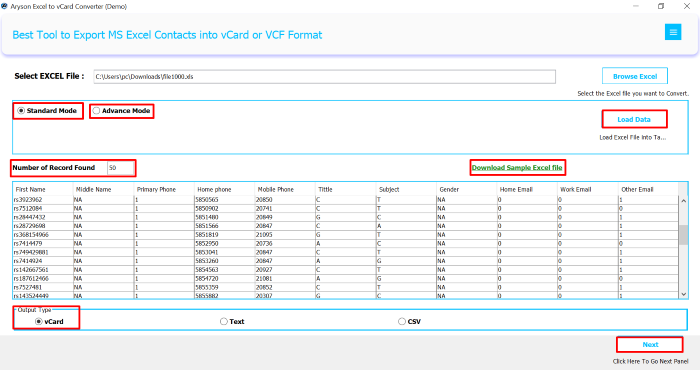Click the Primary Phone column header
The width and height of the screenshot is (700, 370).
[164, 189]
